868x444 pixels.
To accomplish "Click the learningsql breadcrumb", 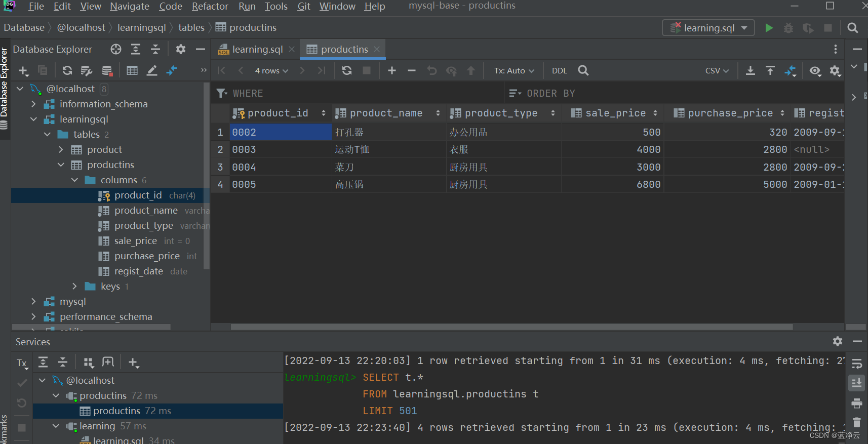I will pos(141,27).
